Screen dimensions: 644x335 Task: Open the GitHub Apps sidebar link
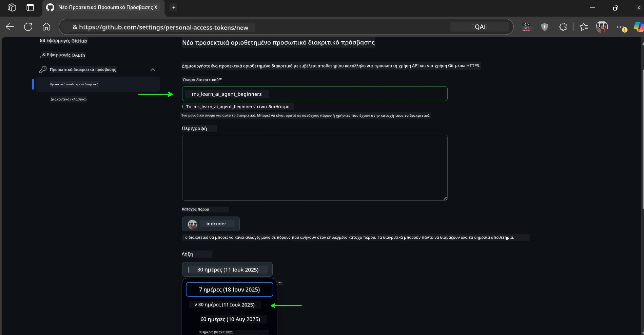click(63, 41)
